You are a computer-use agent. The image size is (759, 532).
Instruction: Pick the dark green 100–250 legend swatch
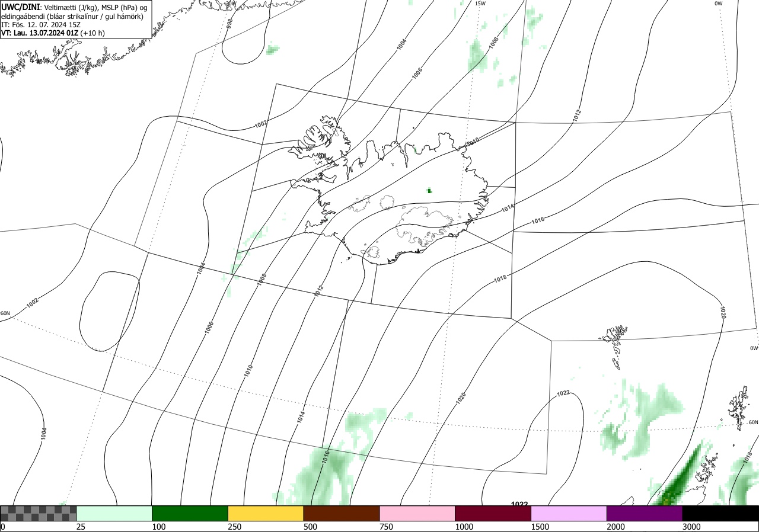tap(190, 513)
